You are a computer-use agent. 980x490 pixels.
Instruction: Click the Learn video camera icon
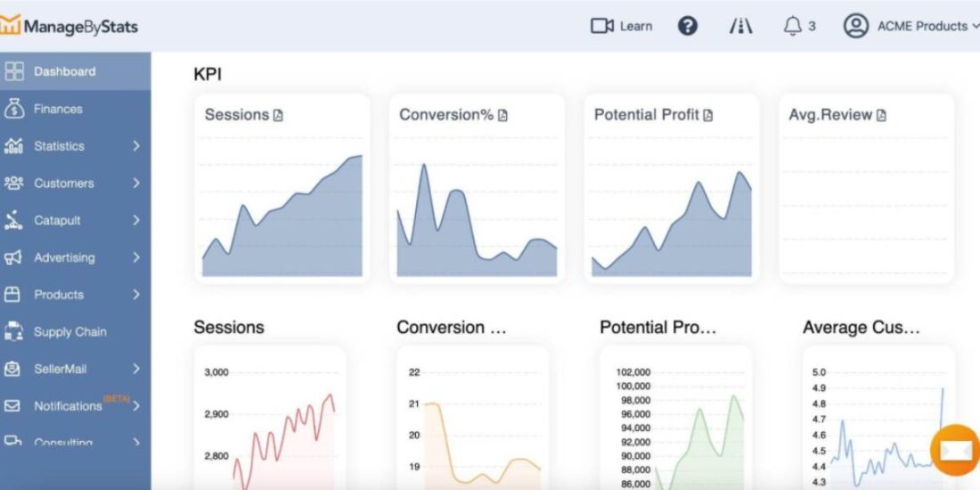[602, 26]
